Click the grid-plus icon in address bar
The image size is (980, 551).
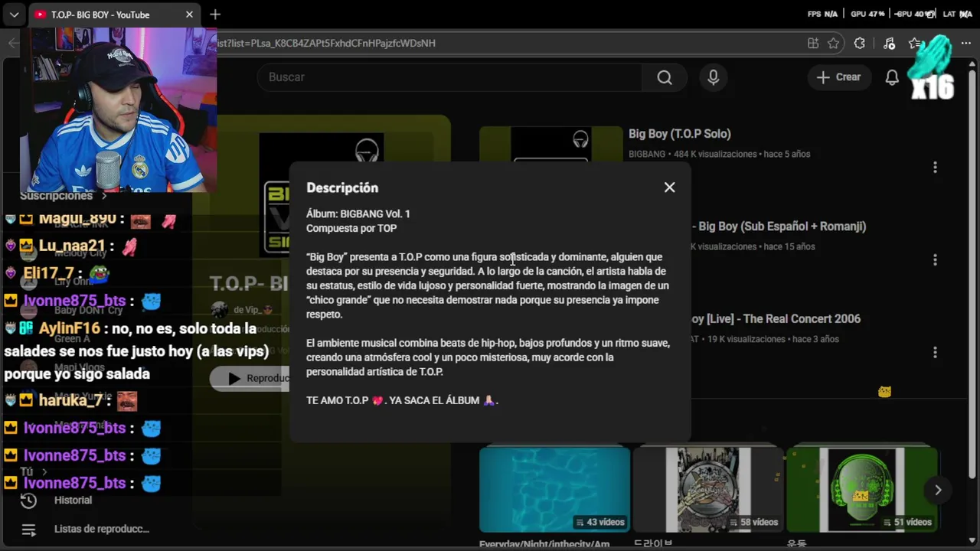(x=812, y=44)
